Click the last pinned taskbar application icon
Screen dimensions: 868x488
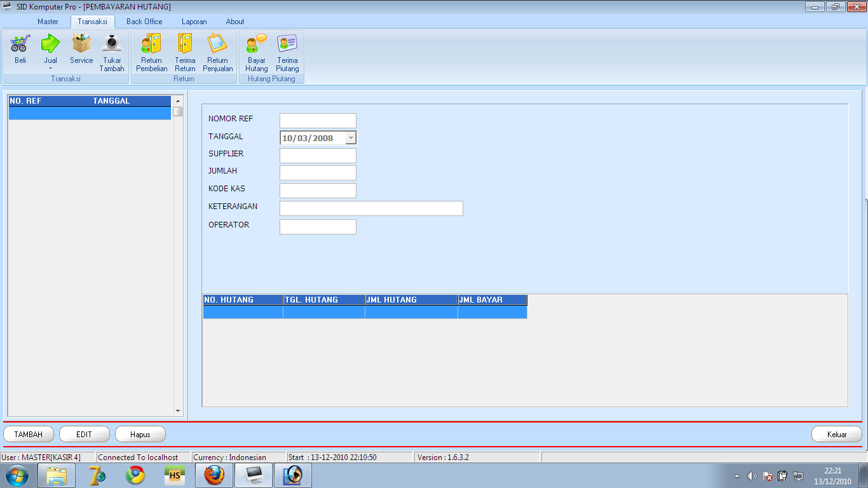click(293, 475)
